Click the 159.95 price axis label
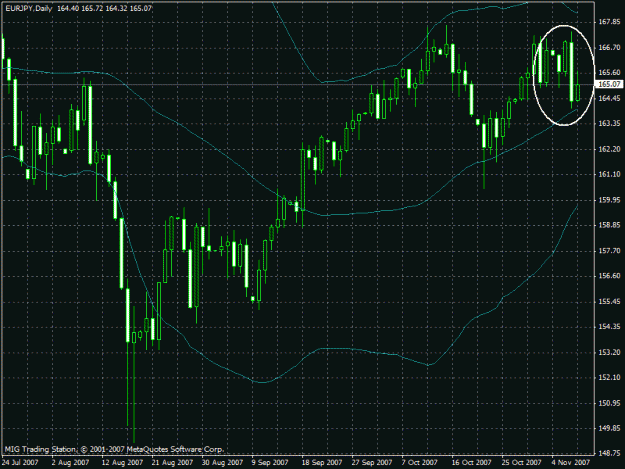The width and height of the screenshot is (625, 469). click(x=609, y=200)
